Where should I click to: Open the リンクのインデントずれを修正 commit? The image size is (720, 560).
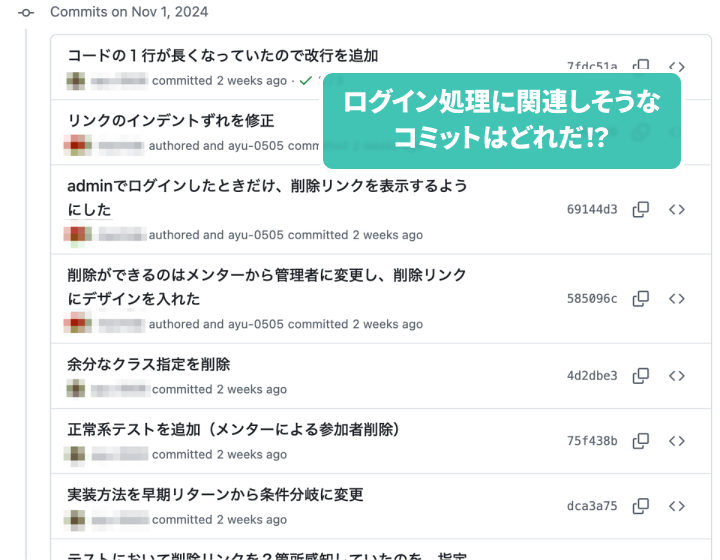171,121
